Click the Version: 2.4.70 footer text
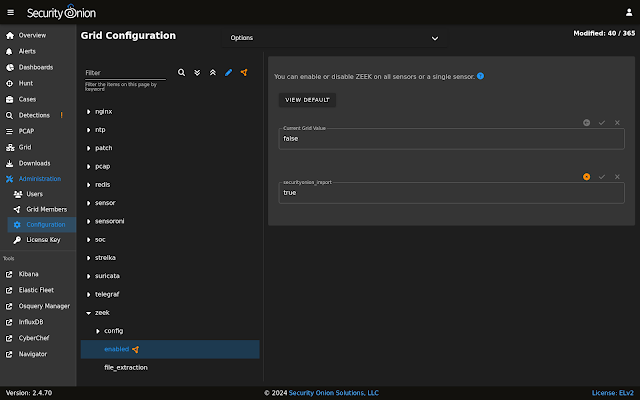Viewport: 640px width, 400px height. tap(29, 393)
